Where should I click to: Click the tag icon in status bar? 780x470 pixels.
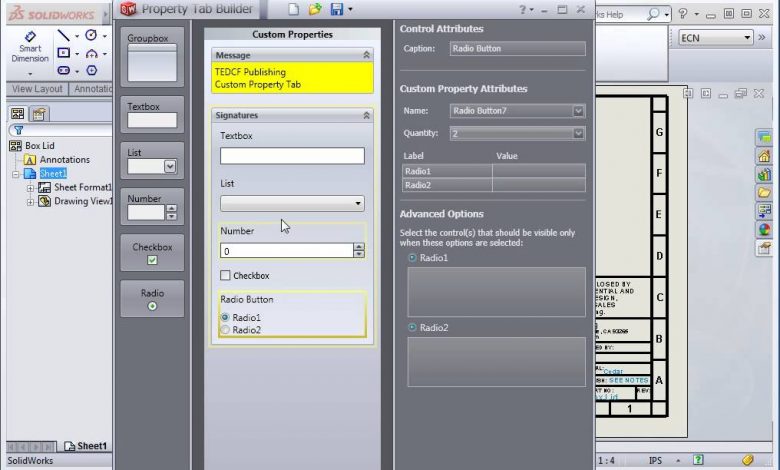click(x=748, y=460)
